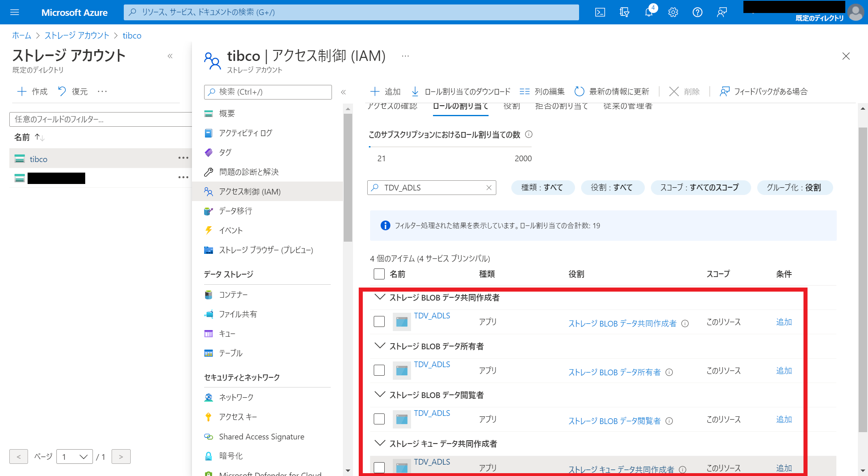Open Cloud Shell icon in top bar
The height and width of the screenshot is (476, 868).
(600, 12)
